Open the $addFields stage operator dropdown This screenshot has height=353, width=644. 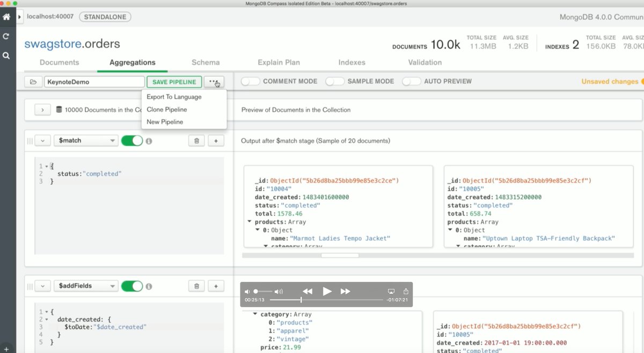tap(86, 286)
